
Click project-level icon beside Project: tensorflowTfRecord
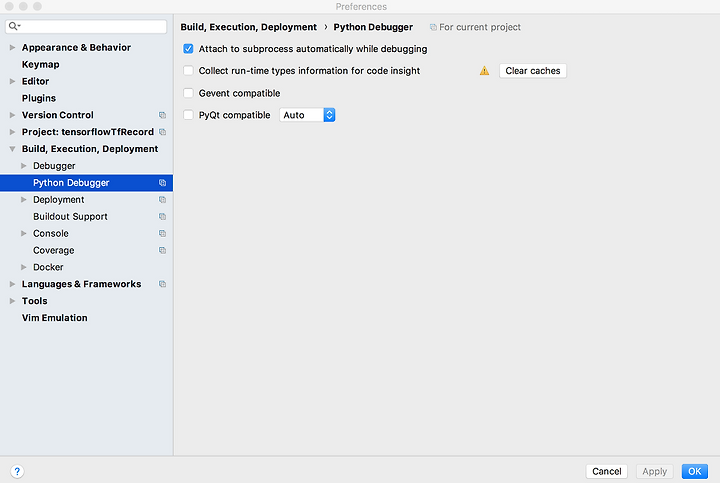(163, 132)
